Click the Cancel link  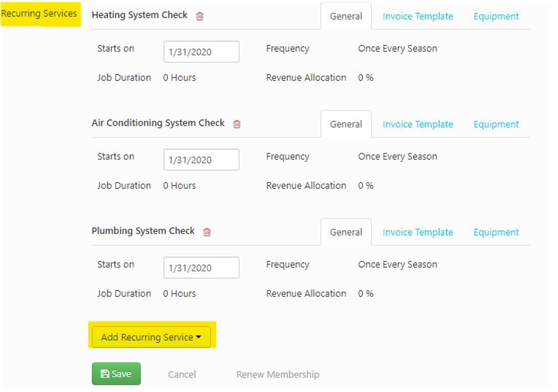pyautogui.click(x=182, y=374)
